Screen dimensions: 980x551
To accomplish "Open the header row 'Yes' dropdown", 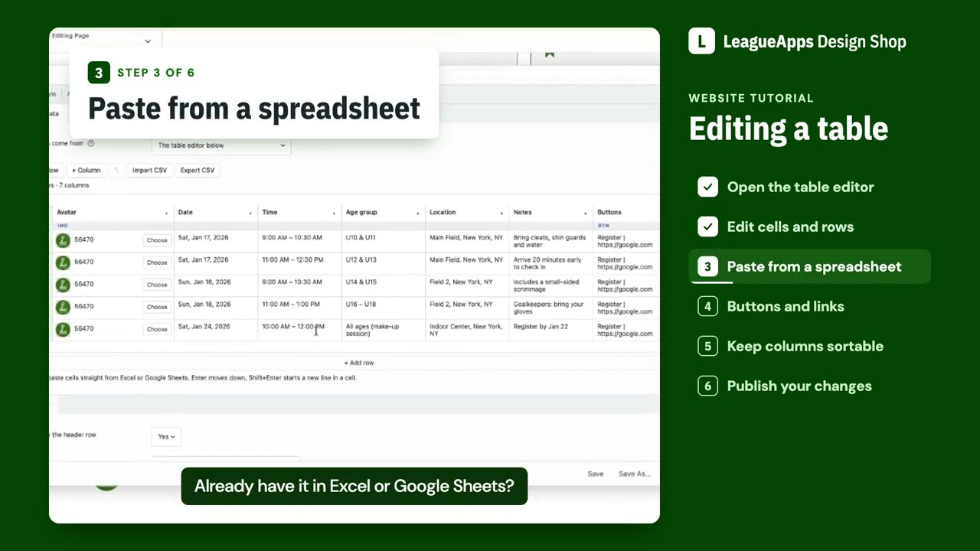I will 166,436.
